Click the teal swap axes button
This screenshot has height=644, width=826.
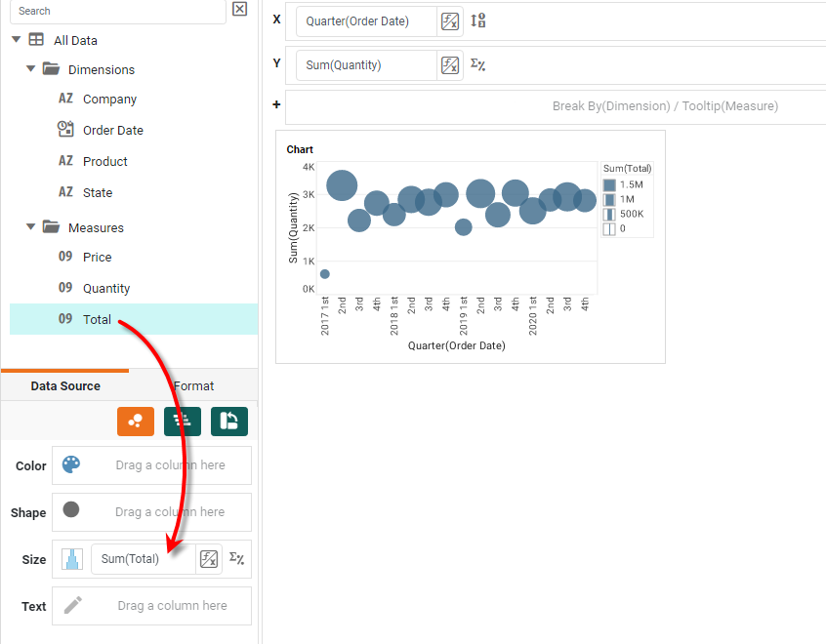tap(229, 421)
